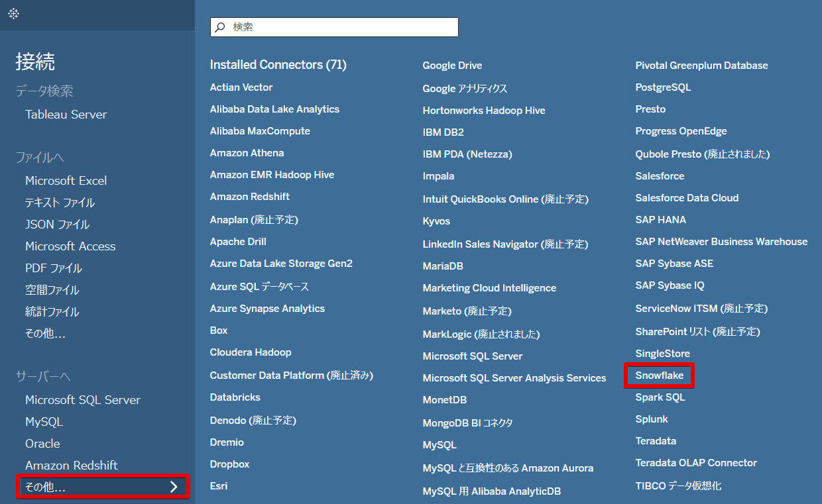The image size is (822, 504).
Task: Select SAP NetWeaver Business Warehouse
Action: tap(722, 242)
